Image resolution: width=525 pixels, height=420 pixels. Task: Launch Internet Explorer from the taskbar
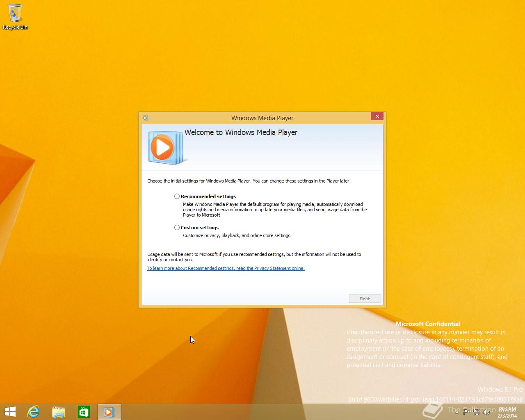point(33,412)
